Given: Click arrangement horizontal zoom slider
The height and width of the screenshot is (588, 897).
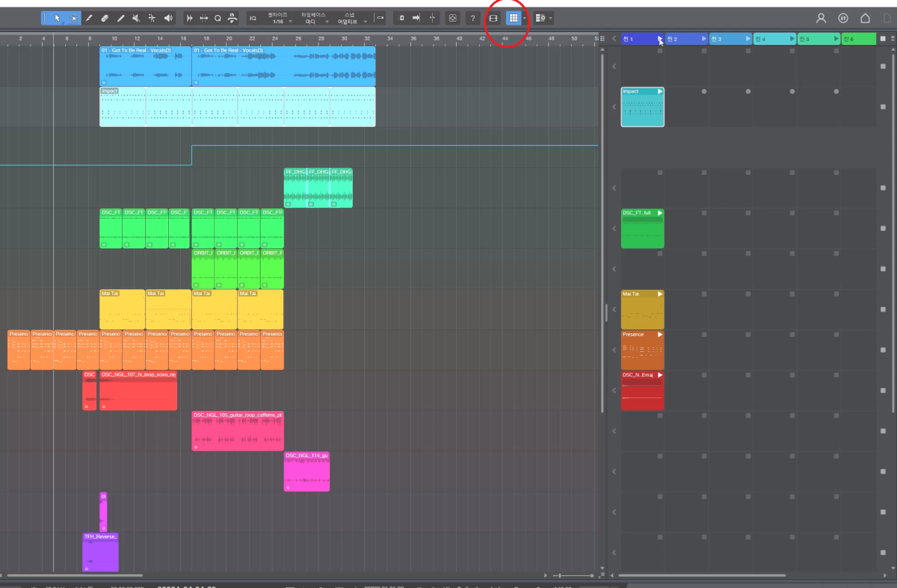Looking at the screenshot, I should coord(573,575).
